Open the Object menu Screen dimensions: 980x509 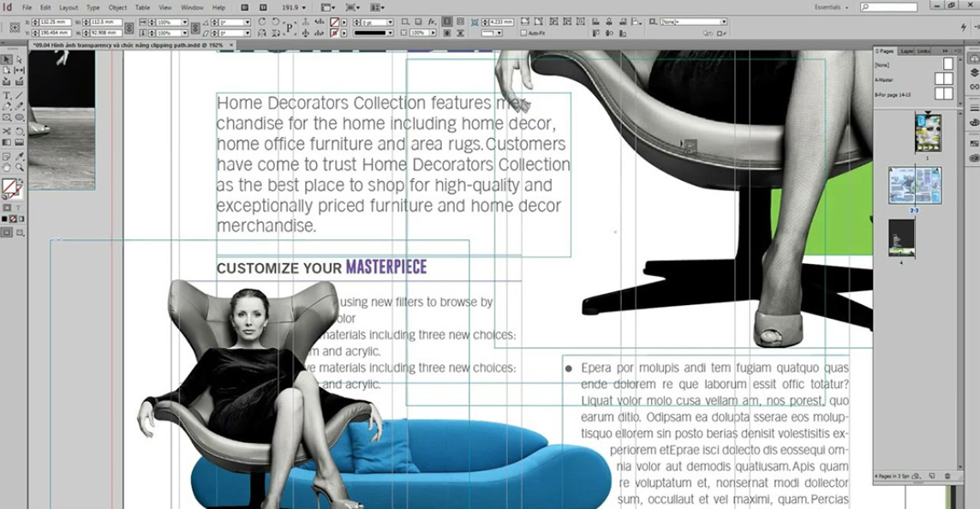tap(117, 8)
